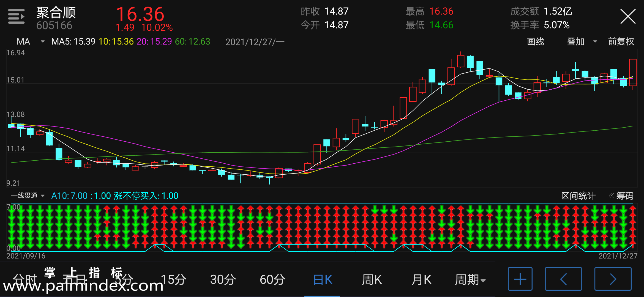Switch to the 60分 chart tab
The width and height of the screenshot is (644, 297).
click(x=272, y=280)
